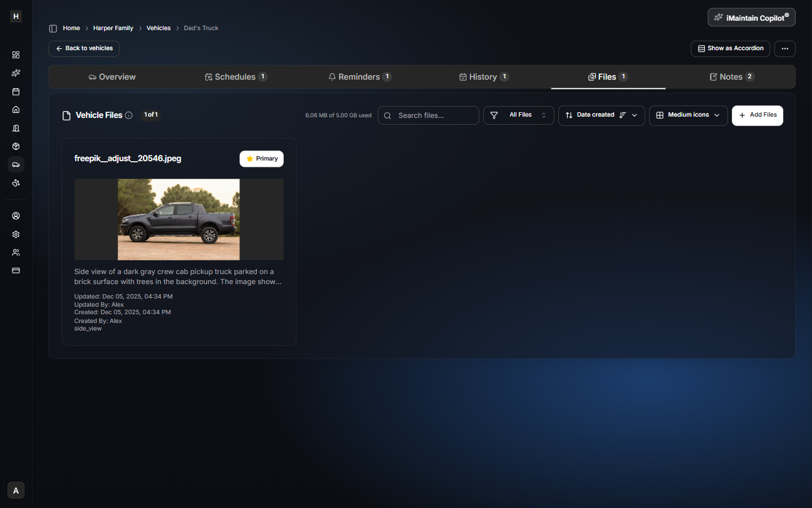Open Settings gear in the sidebar
This screenshot has height=508, width=812.
[16, 234]
